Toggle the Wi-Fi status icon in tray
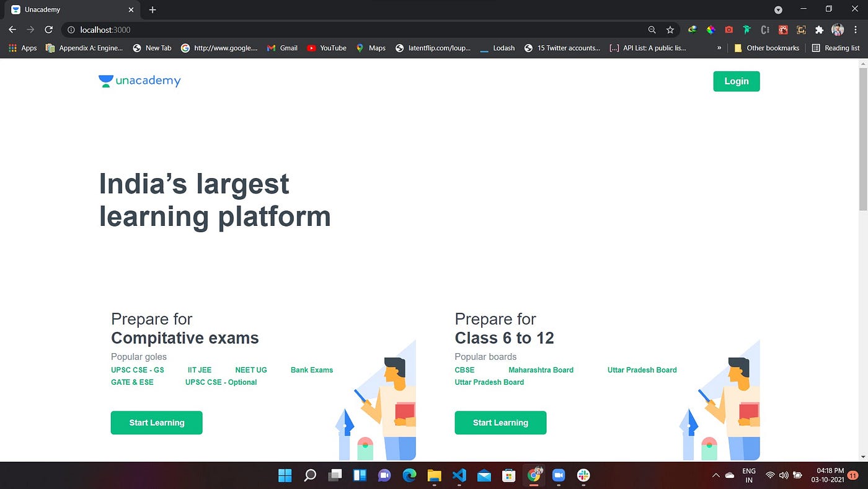868x489 pixels. [769, 475]
